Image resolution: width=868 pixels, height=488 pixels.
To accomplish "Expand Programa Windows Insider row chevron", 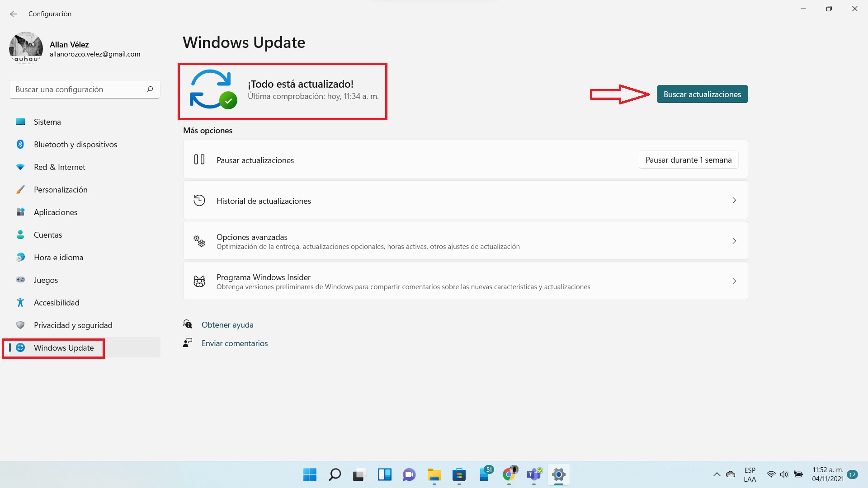I will pos(734,281).
